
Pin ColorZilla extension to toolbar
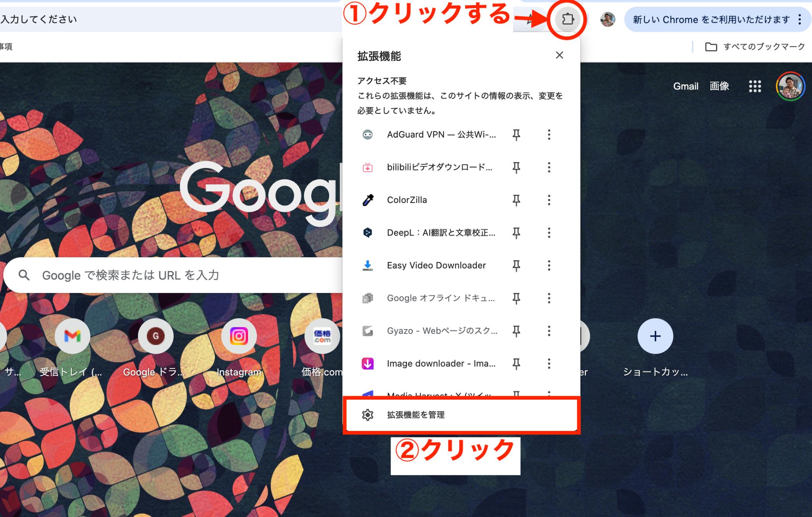click(516, 200)
